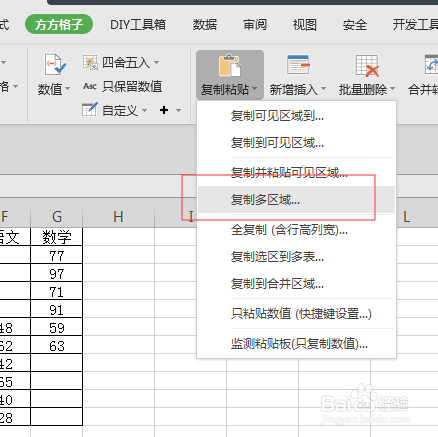Expand the arrow beside the plus icon
This screenshot has height=437, width=438.
tap(178, 110)
